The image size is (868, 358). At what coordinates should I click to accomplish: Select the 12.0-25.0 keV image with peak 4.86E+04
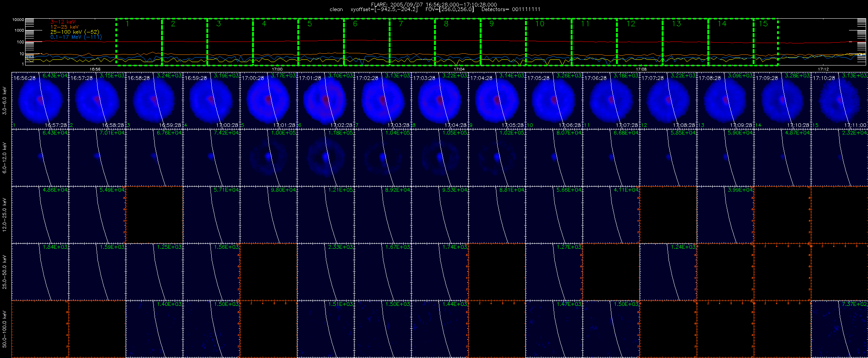[x=40, y=215]
